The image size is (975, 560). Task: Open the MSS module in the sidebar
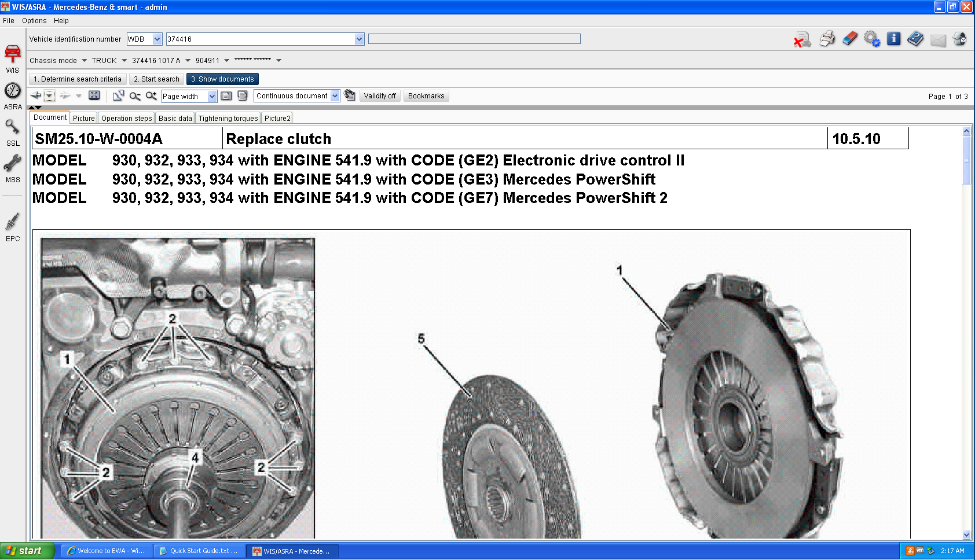(x=13, y=169)
